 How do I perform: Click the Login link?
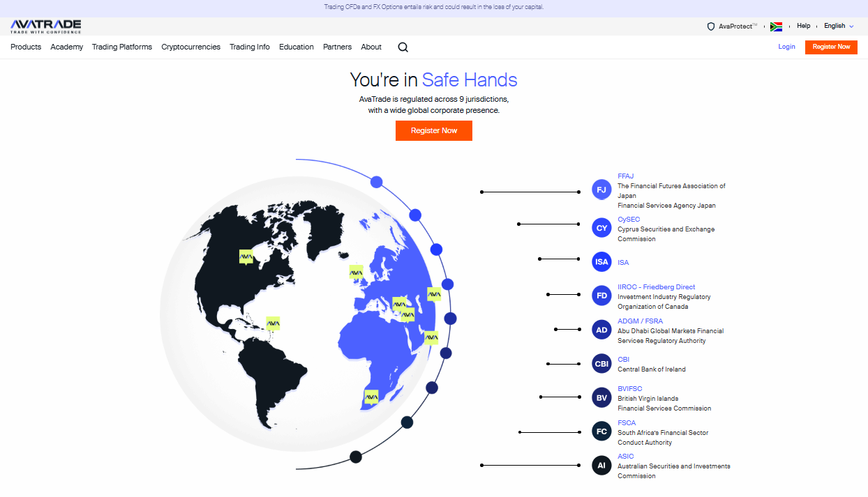coord(786,47)
